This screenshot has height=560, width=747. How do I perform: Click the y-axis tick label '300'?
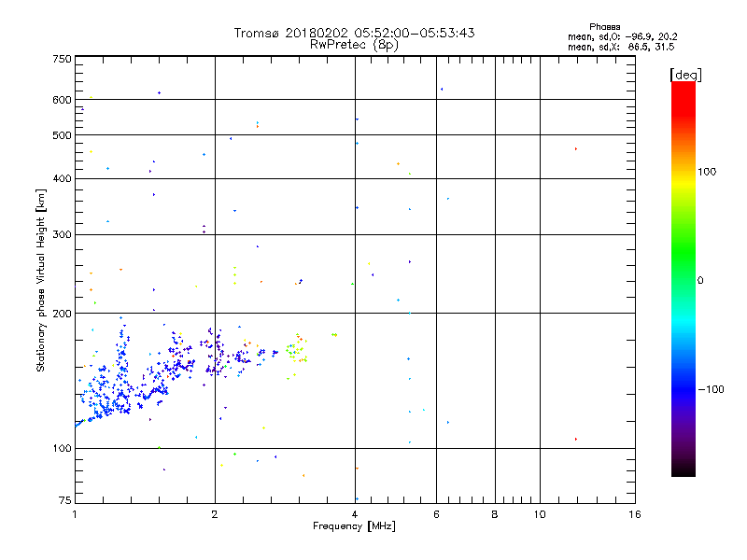point(62,235)
